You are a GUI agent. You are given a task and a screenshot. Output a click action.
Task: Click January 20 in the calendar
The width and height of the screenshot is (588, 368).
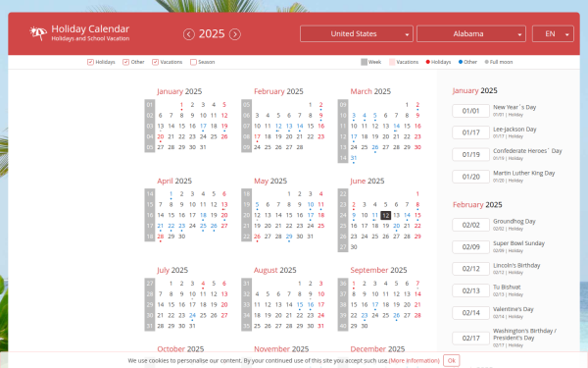tap(161, 136)
